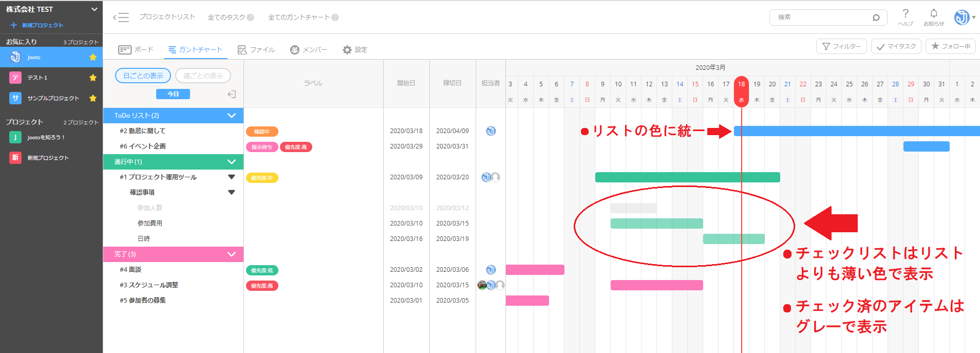Click the search magnifier icon

[876, 17]
